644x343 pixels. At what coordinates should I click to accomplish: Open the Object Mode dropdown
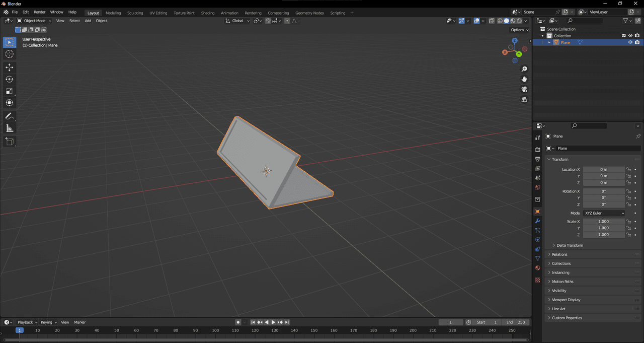pyautogui.click(x=34, y=21)
